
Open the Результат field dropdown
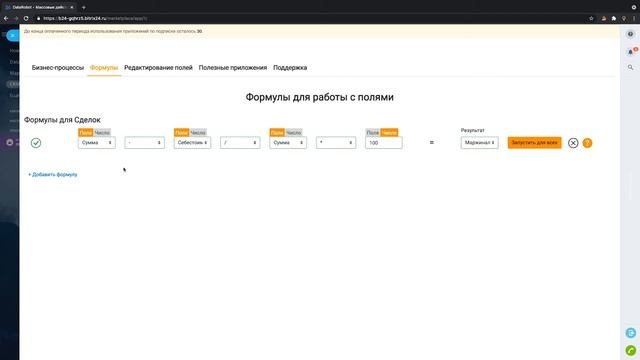(x=480, y=143)
